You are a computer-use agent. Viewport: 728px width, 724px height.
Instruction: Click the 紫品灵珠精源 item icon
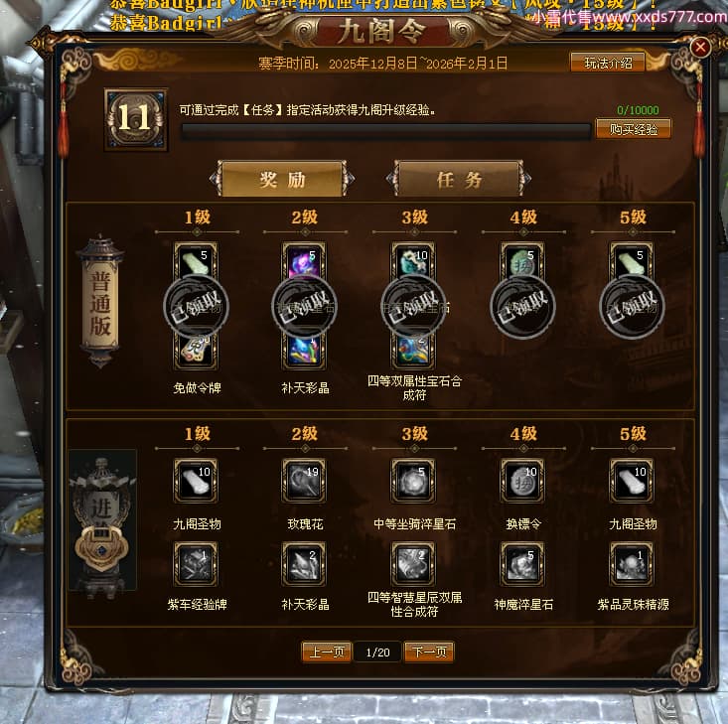pos(632,564)
